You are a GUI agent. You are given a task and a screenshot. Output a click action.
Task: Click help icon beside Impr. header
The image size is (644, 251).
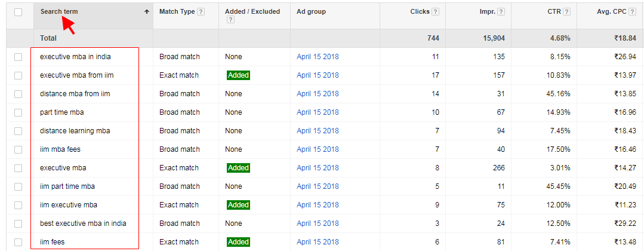coord(502,12)
